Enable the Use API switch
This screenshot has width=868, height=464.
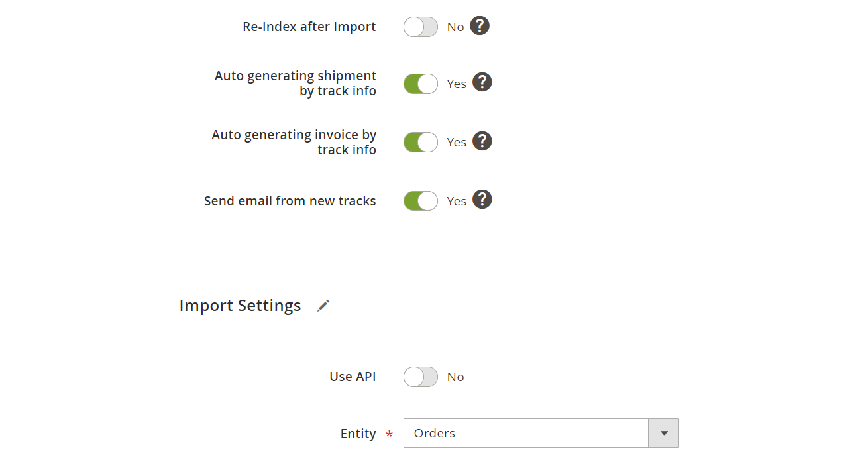point(421,377)
